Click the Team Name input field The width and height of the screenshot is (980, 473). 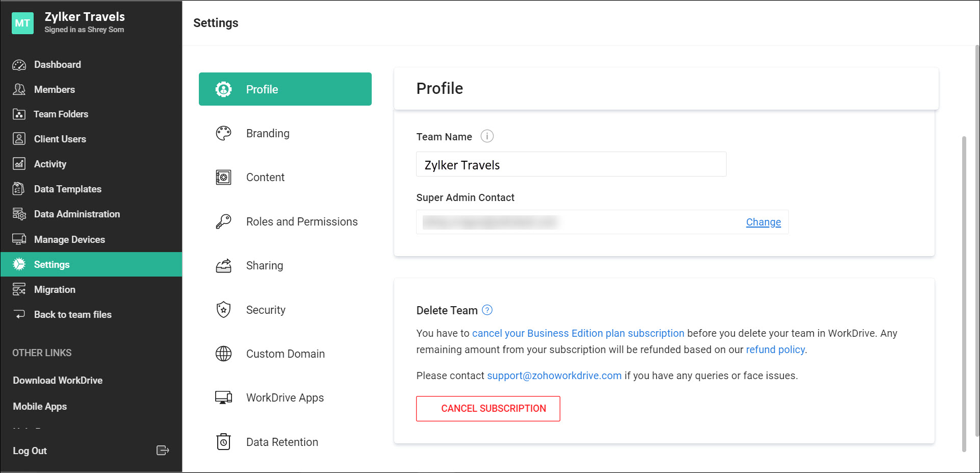click(x=571, y=164)
